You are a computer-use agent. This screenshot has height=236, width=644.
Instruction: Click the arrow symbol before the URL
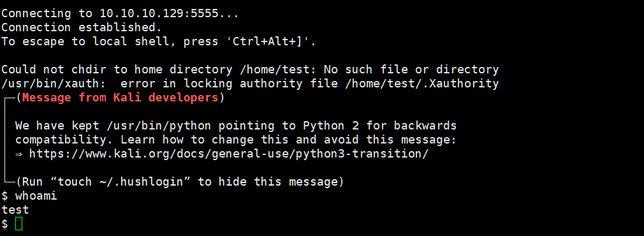click(19, 154)
